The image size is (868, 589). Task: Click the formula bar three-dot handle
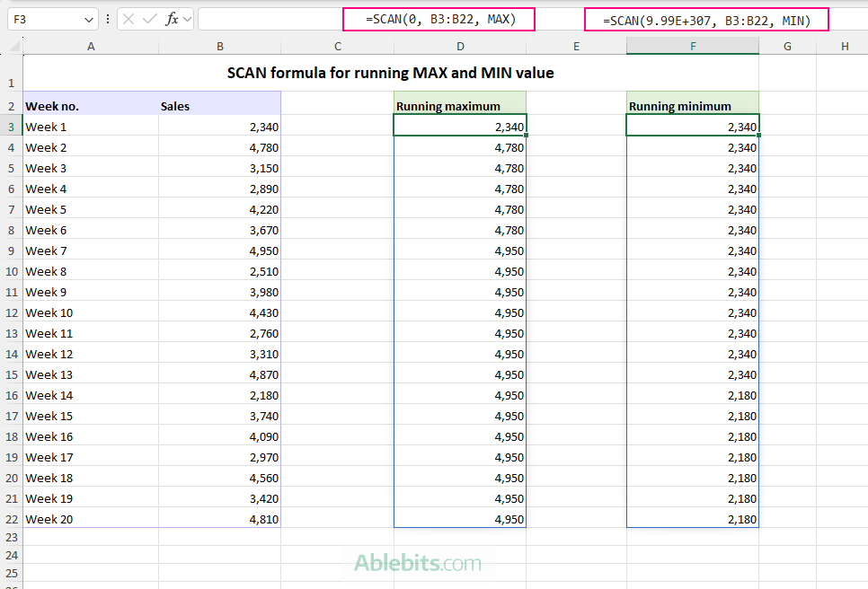108,20
